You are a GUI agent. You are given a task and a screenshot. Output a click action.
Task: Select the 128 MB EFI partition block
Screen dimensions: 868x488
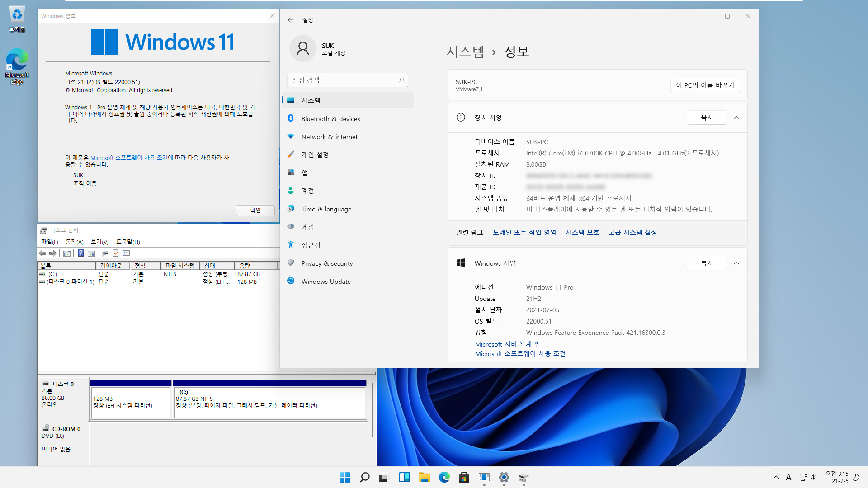coord(131,399)
